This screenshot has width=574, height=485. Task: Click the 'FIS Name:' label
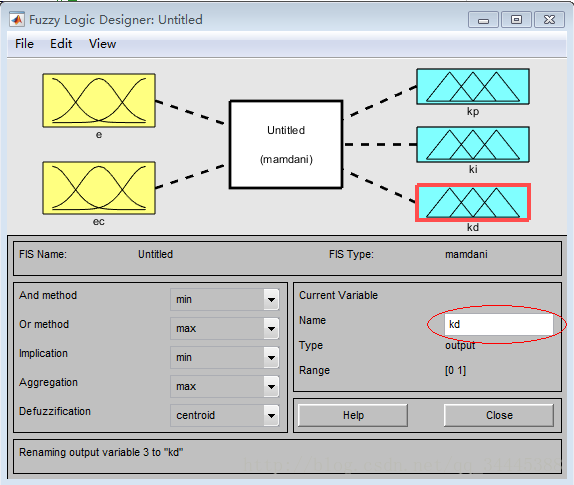point(43,254)
